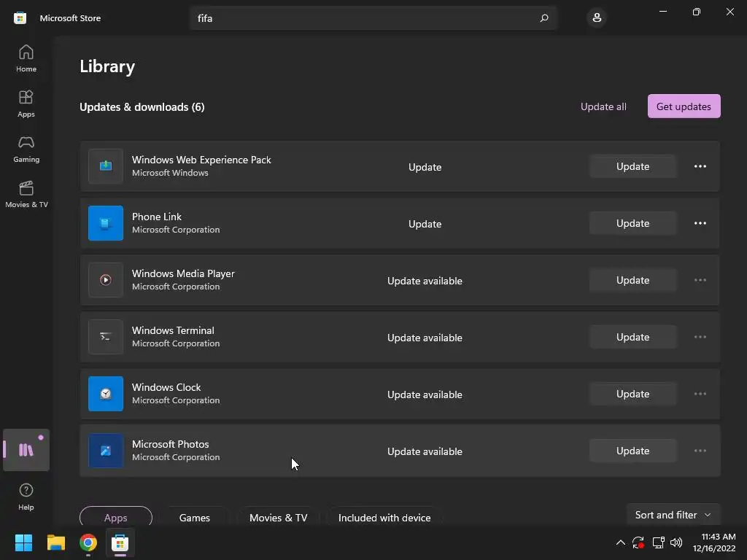The width and height of the screenshot is (747, 560).
Task: Click the clock and date in the taskbar
Action: [x=715, y=542]
